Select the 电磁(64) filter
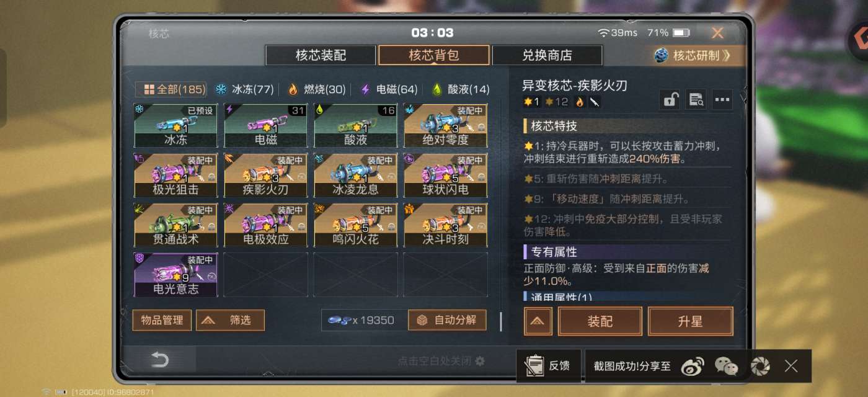The width and height of the screenshot is (868, 397). coord(389,89)
